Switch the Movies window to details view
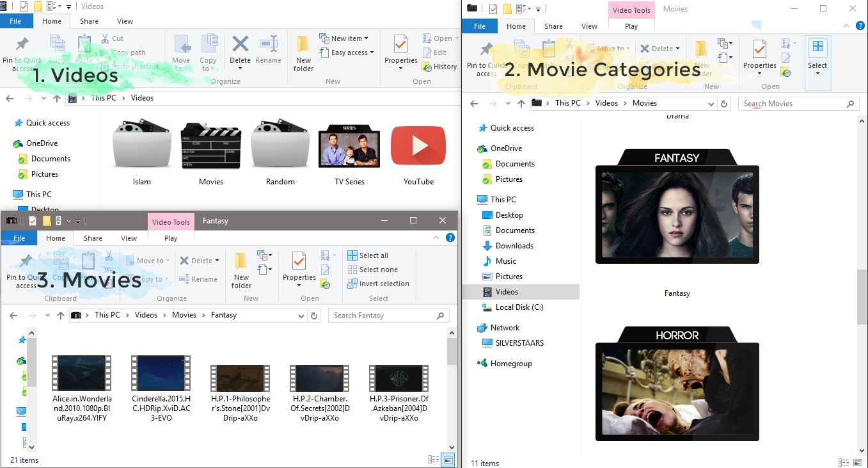 tap(843, 463)
